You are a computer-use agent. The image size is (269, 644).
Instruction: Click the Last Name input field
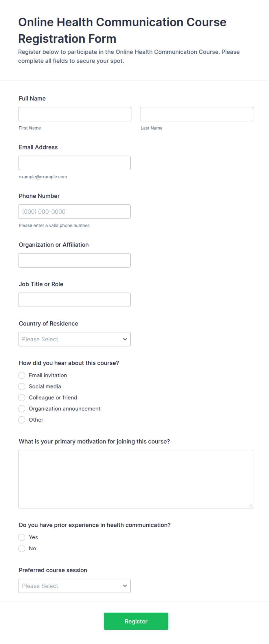[x=196, y=114]
